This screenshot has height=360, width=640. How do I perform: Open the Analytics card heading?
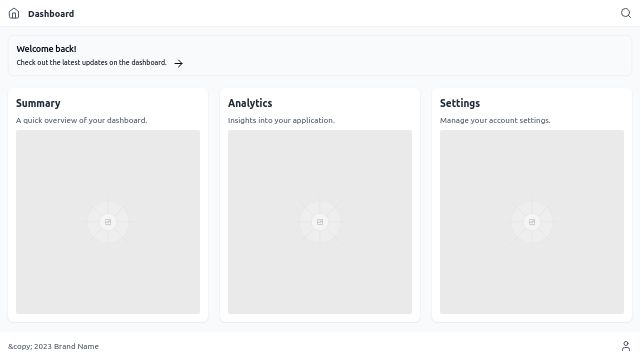pos(250,103)
